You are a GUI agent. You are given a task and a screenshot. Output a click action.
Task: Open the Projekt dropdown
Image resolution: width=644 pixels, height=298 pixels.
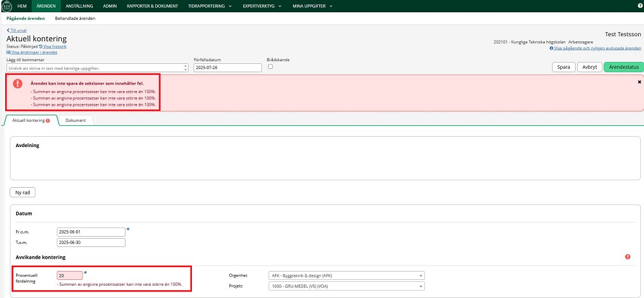click(x=346, y=286)
